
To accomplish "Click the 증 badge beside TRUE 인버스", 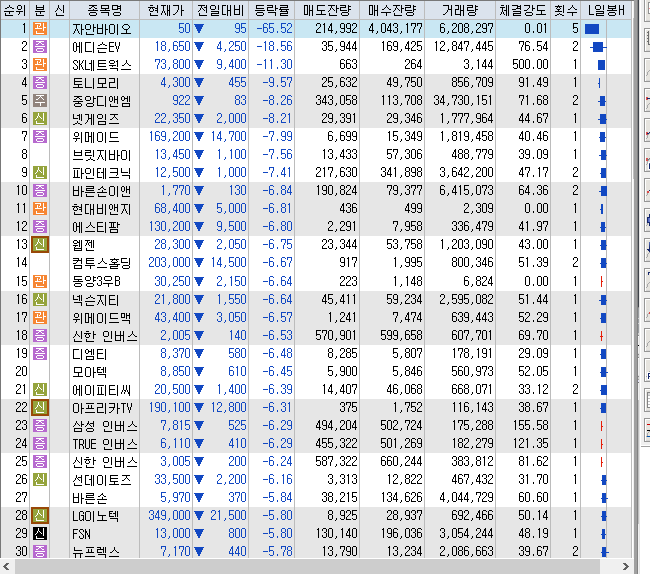I will point(40,443).
